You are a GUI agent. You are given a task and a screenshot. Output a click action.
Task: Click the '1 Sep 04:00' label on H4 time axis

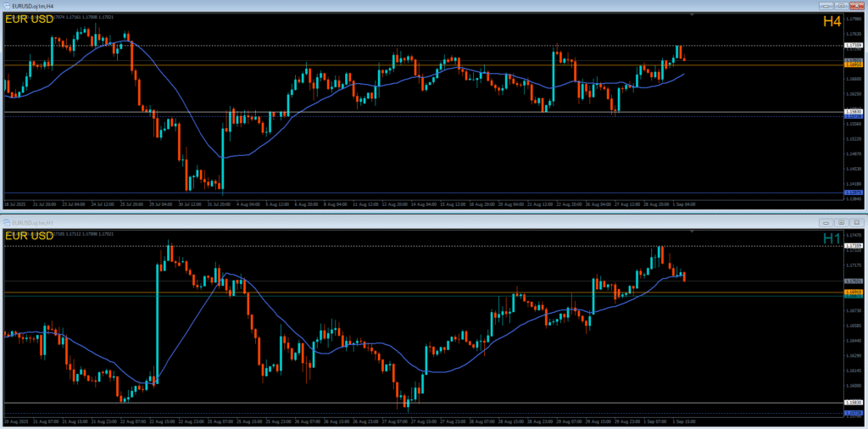point(683,204)
